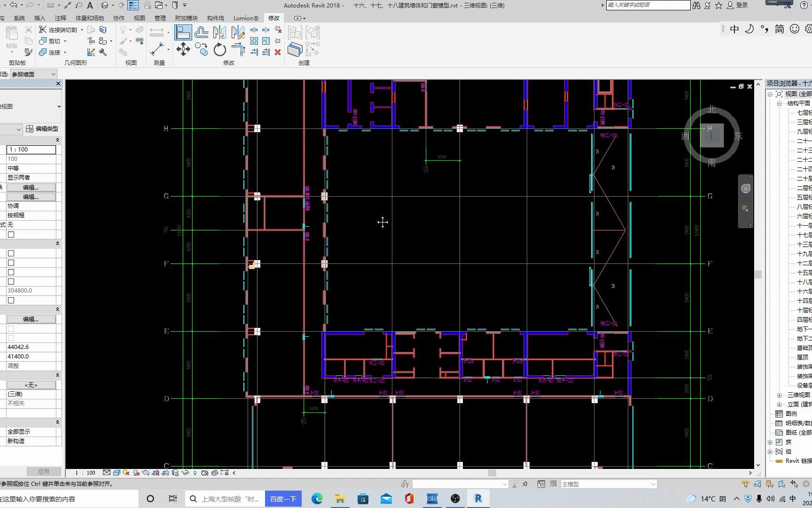Click the '百度一下' search button on the taskbar

point(283,499)
